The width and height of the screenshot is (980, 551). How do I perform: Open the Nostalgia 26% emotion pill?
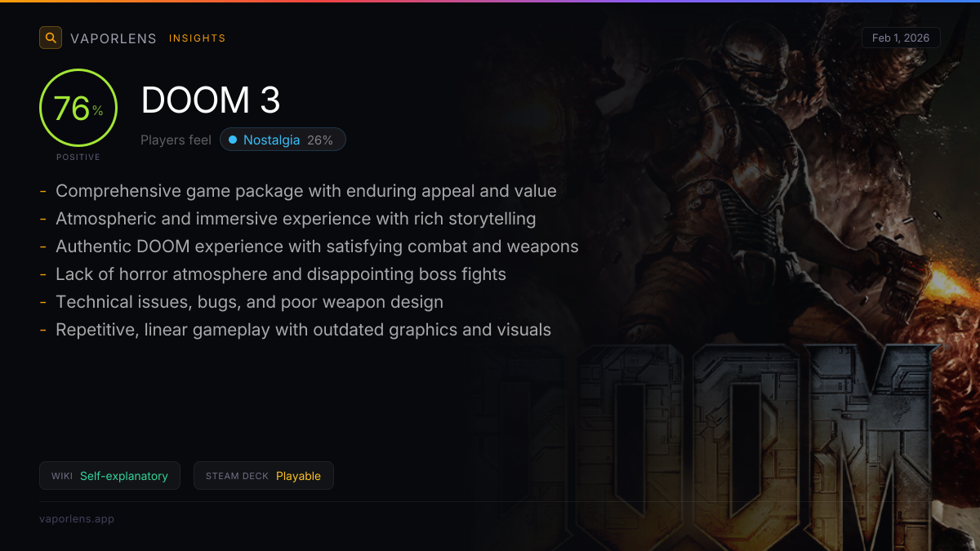[283, 140]
